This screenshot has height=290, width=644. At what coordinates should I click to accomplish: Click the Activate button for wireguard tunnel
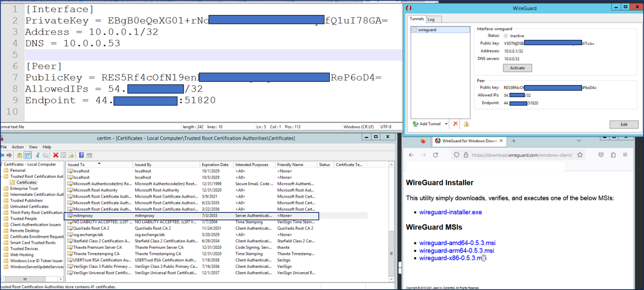pos(517,68)
